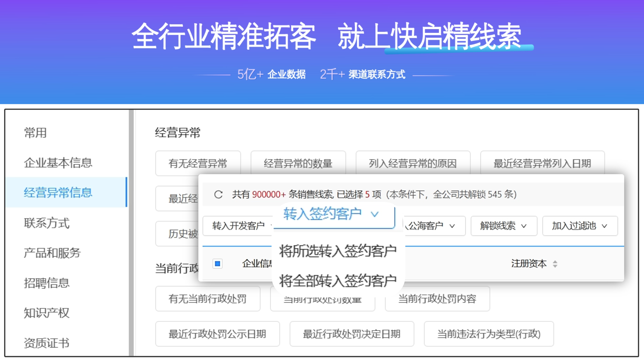The height and width of the screenshot is (362, 644).
Task: Click the vertical scrollbar beside the sidebar
Action: click(131, 233)
